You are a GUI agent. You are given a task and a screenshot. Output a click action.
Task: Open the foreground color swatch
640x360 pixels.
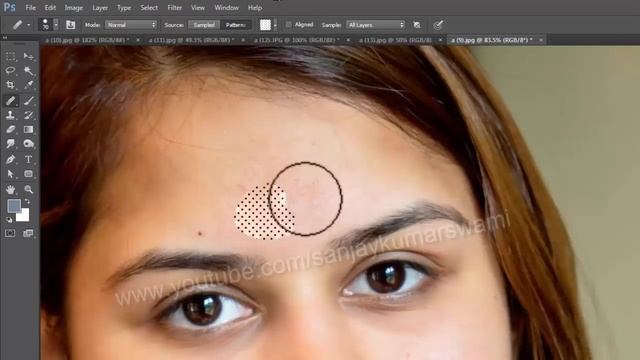[x=13, y=205]
